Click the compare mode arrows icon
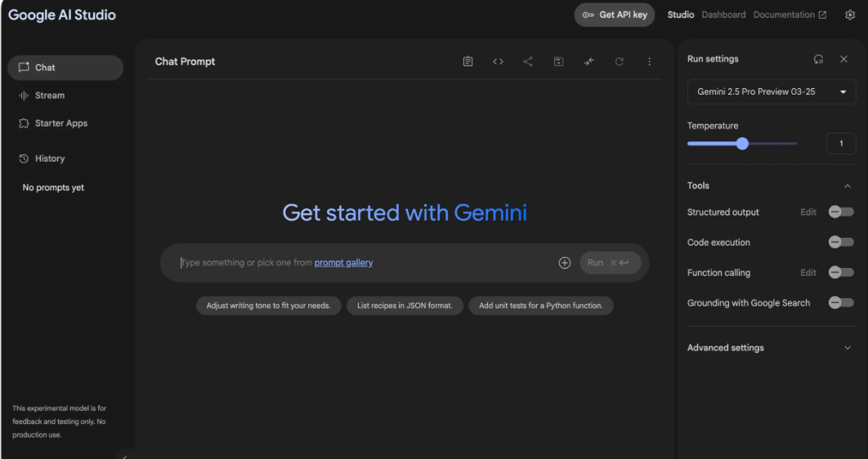868x459 pixels. point(589,61)
